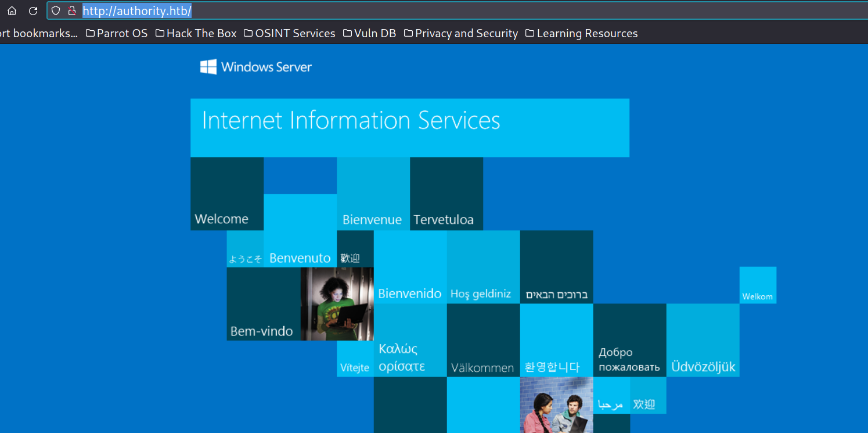This screenshot has width=868, height=433.
Task: Click the مرحبا tile
Action: [611, 395]
